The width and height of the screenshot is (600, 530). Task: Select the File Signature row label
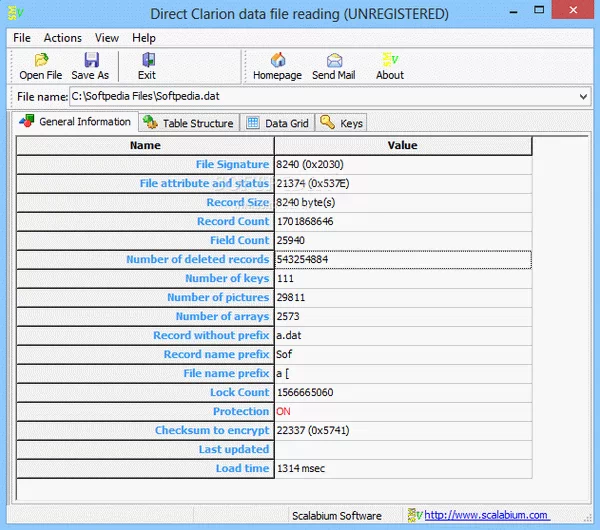(x=232, y=165)
